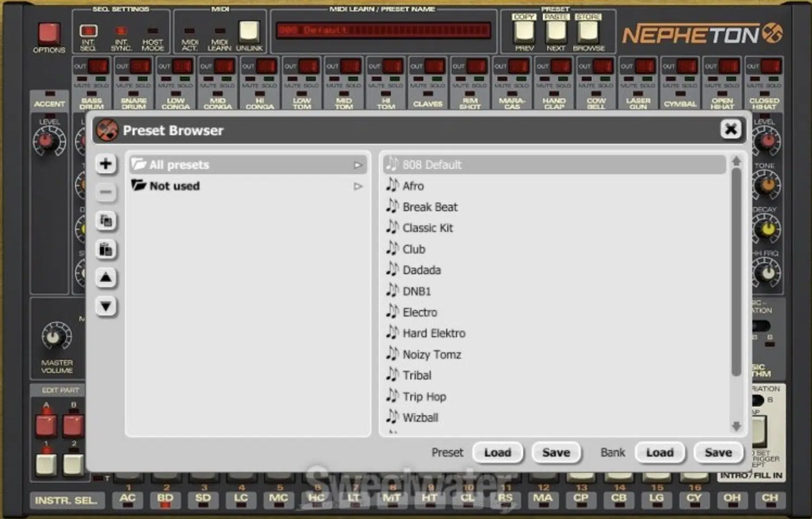Viewport: 812px width, 519px height.
Task: Click the UNLINK button
Action: 249,31
